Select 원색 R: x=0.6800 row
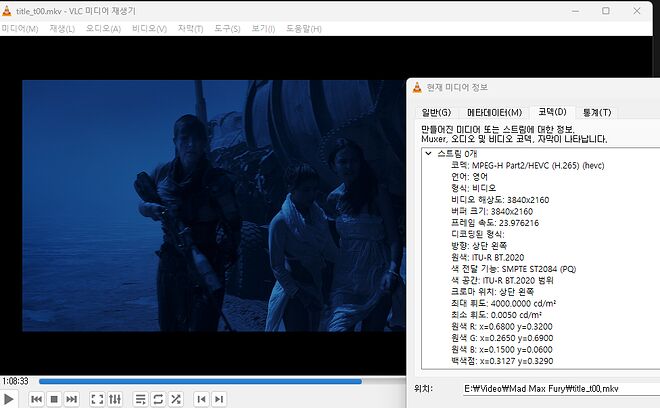Viewport: 660px width, 408px height. (502, 326)
